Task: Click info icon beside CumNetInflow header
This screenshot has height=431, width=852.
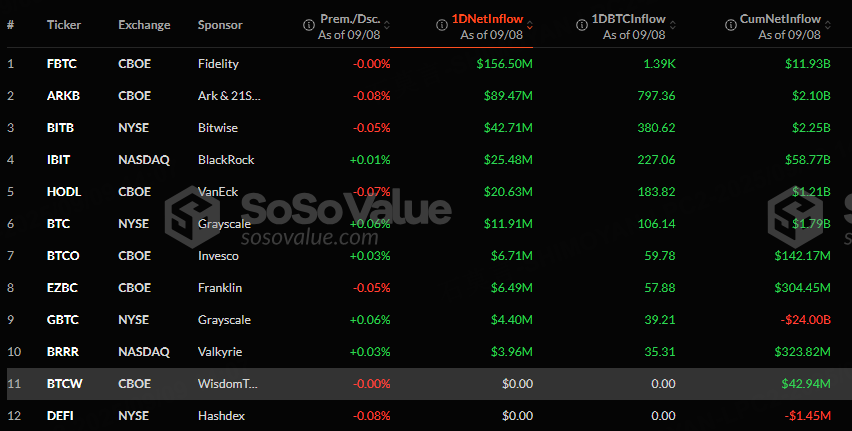Action: click(730, 23)
